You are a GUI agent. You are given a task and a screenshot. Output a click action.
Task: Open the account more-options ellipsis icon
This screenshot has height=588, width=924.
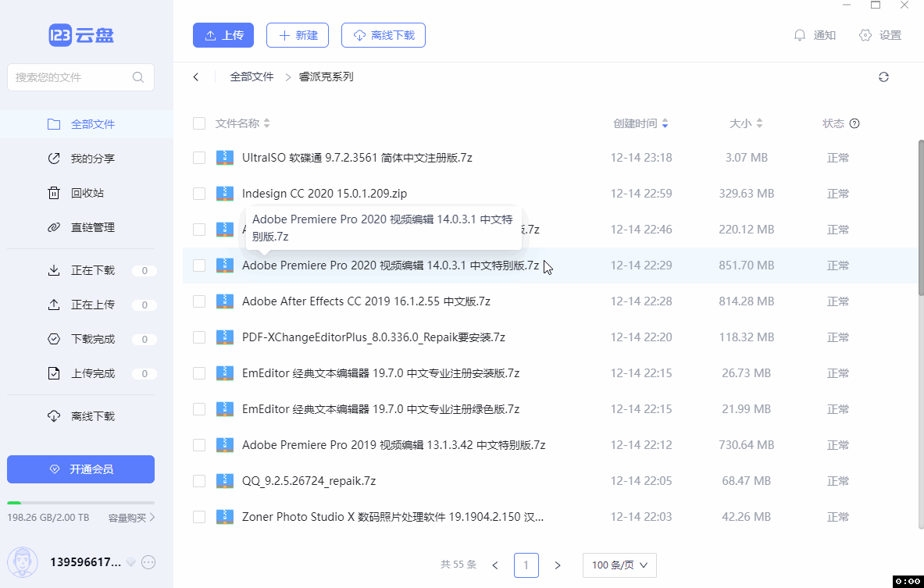[x=148, y=563]
